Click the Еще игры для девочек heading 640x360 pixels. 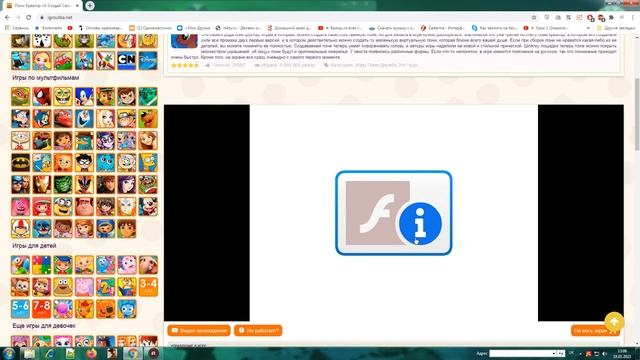tap(44, 326)
